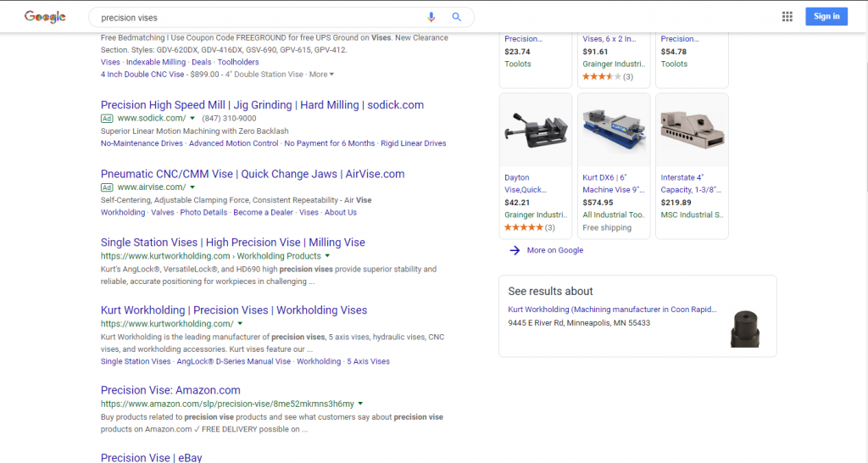Open 'Dayton Vise,Quick...' product title
The height and width of the screenshot is (463, 868).
coord(526,184)
